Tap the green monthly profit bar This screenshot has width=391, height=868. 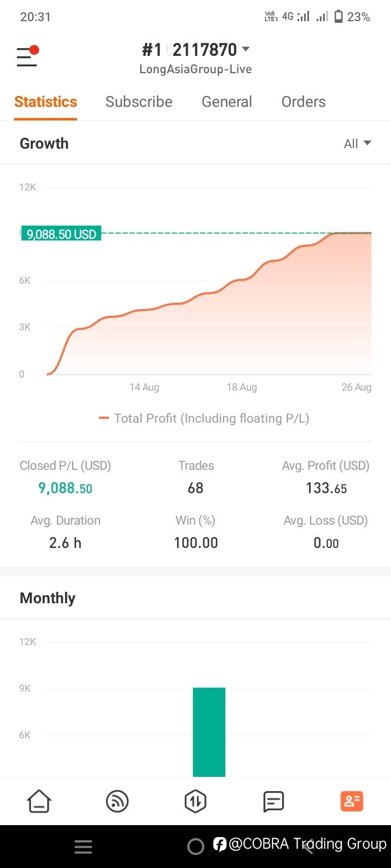pos(209,732)
